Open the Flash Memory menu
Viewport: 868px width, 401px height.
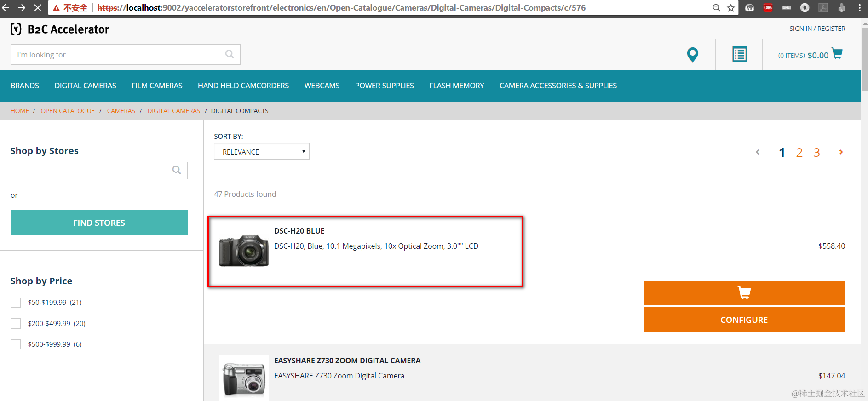(457, 86)
